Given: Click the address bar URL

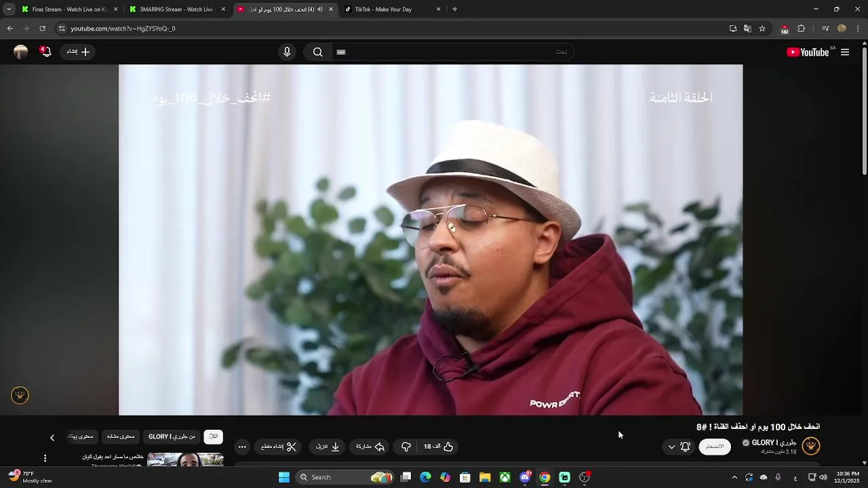Looking at the screenshot, I should click(x=123, y=28).
